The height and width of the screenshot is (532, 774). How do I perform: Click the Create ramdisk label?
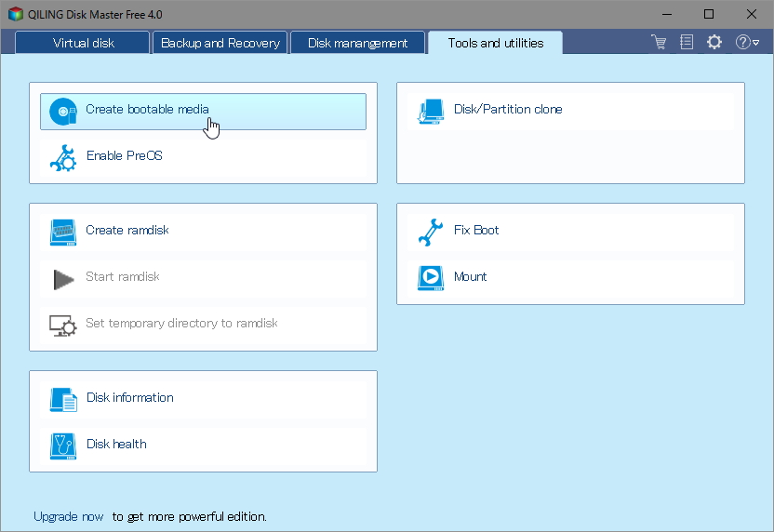coord(127,230)
